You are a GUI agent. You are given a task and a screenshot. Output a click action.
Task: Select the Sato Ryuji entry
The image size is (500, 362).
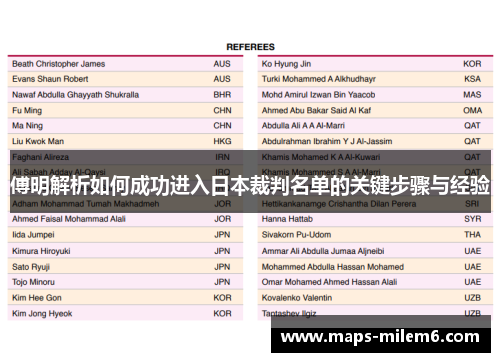point(31,267)
